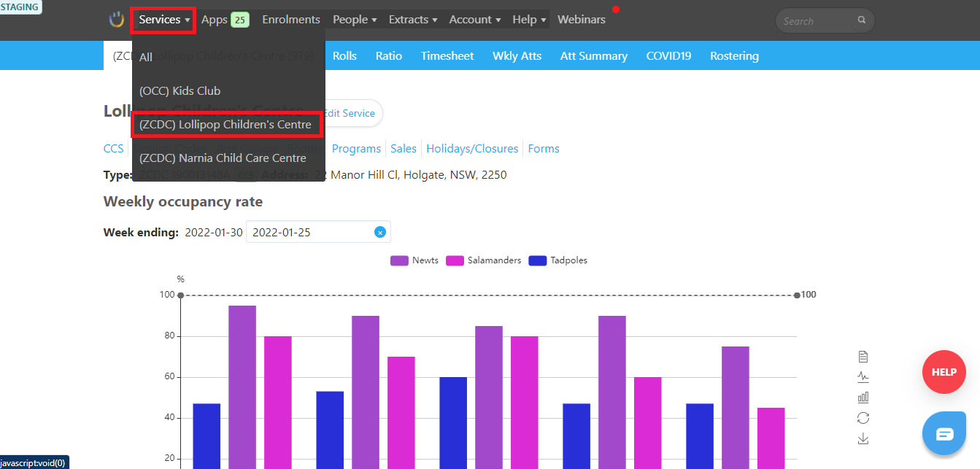Restore chart with refresh icon
980x469 pixels.
(863, 418)
